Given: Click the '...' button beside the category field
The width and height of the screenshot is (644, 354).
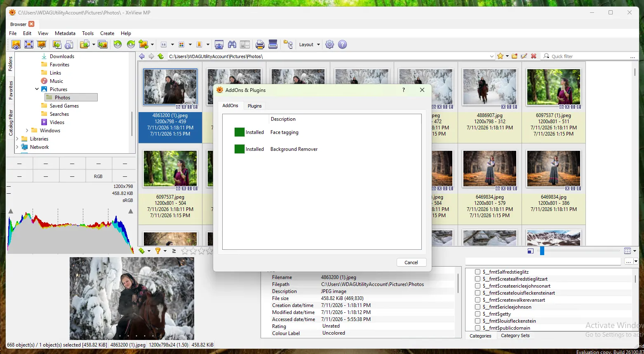Looking at the screenshot, I should [628, 261].
